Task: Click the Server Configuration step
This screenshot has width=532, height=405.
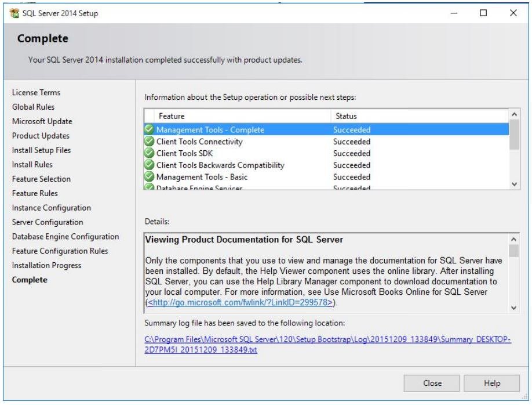Action: click(48, 222)
